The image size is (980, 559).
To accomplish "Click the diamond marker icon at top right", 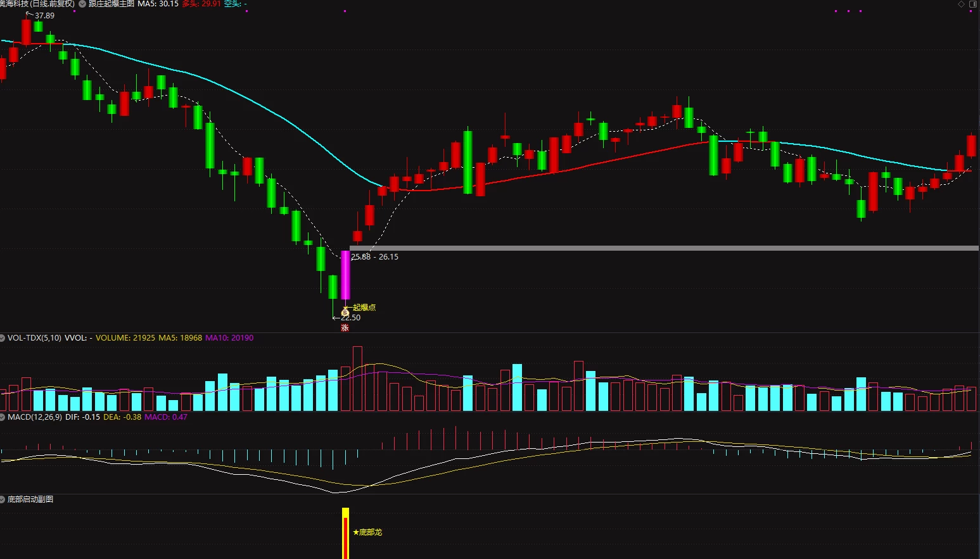I will click(962, 4).
